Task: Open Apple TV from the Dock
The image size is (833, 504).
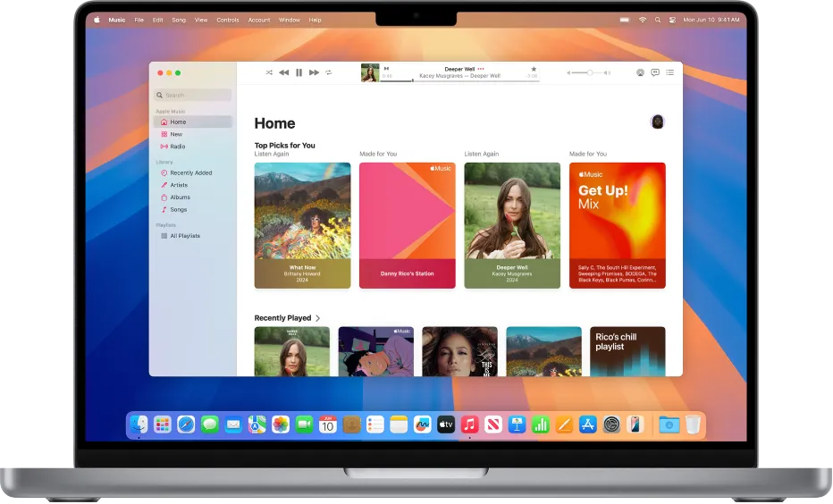Action: [446, 424]
